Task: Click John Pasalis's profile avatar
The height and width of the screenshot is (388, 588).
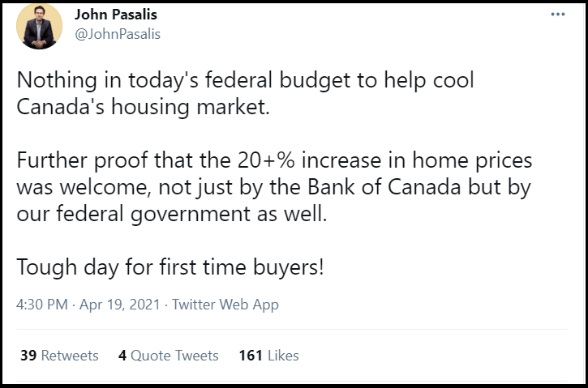Action: coord(39,26)
